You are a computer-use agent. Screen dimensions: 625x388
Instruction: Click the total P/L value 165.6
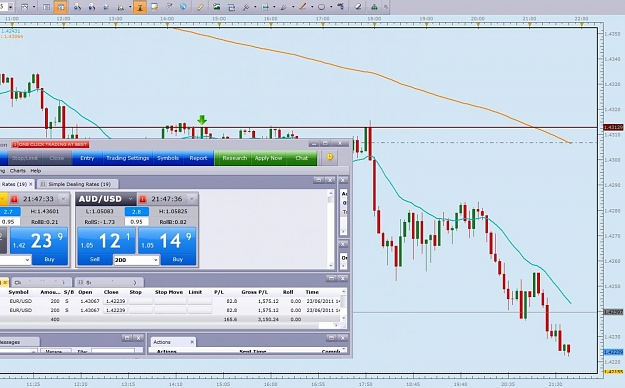(x=230, y=319)
